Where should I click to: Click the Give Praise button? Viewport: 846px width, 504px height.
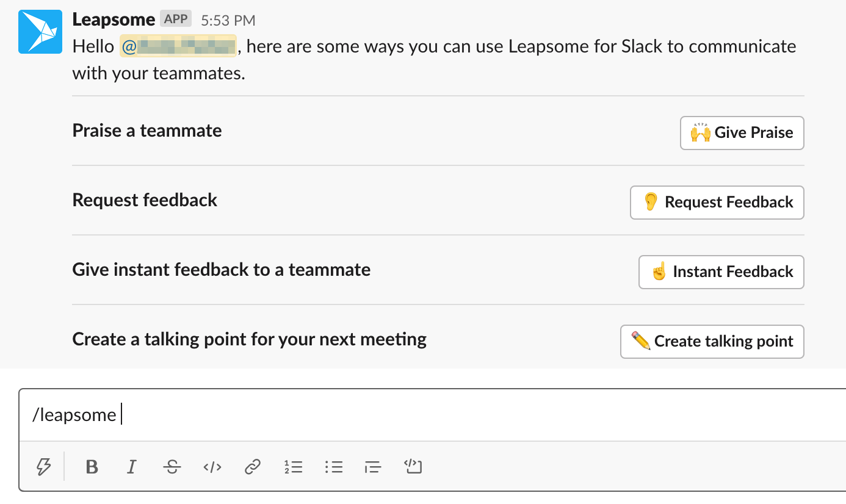pos(742,133)
